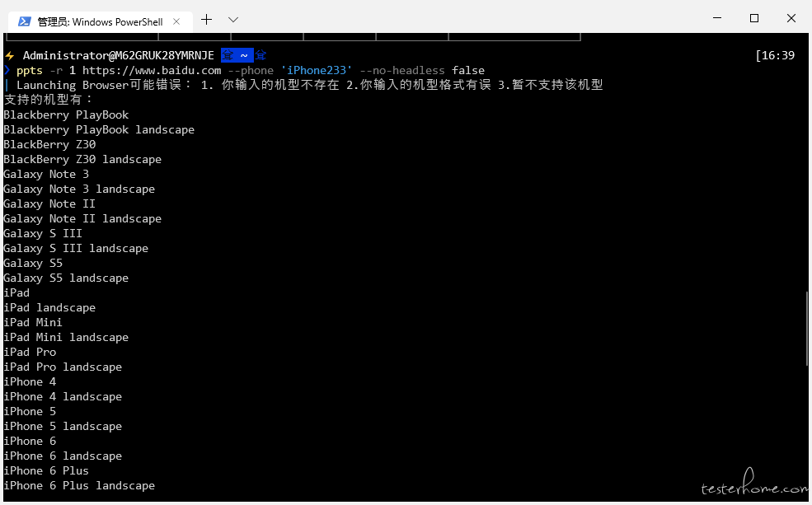Screen dimensions: 812x505
Task: Click the Blackberry PlayBook landscape line
Action: 99,130
